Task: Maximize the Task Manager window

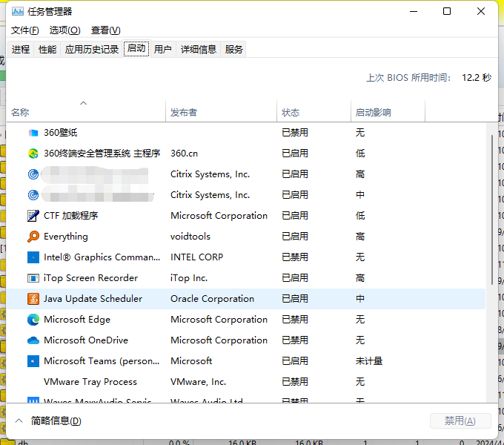Action: tap(447, 11)
